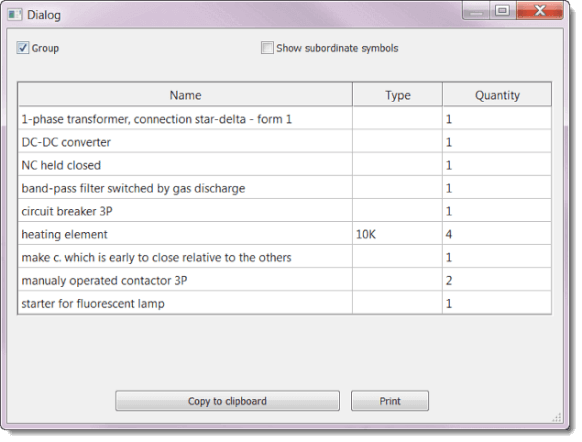Image resolution: width=582 pixels, height=442 pixels.
Task: Click the Dialog window title icon
Action: [x=15, y=15]
